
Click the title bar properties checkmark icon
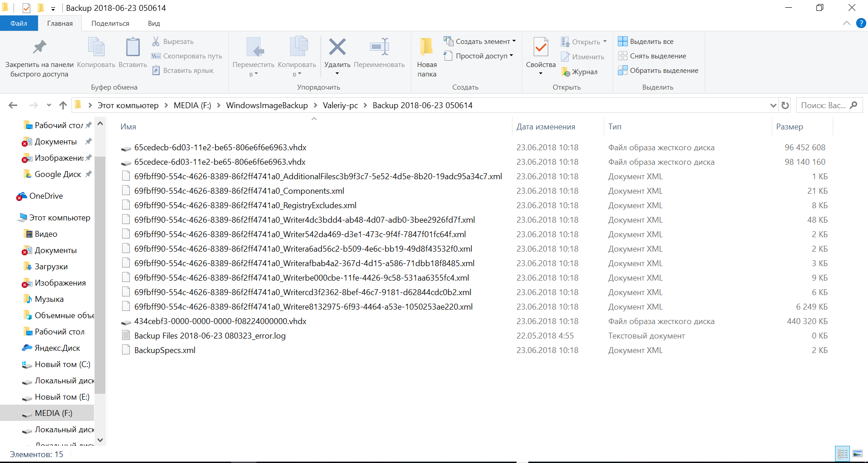tap(26, 8)
